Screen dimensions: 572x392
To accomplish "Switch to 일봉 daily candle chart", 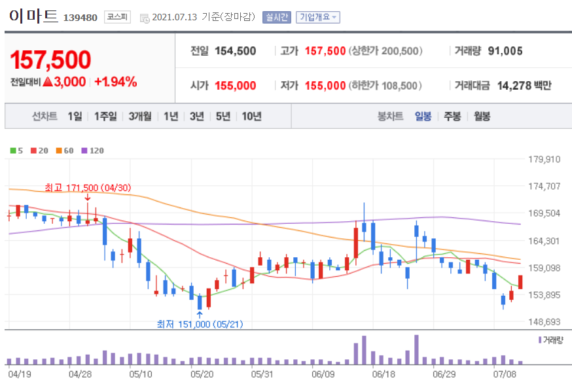I will tap(423, 116).
